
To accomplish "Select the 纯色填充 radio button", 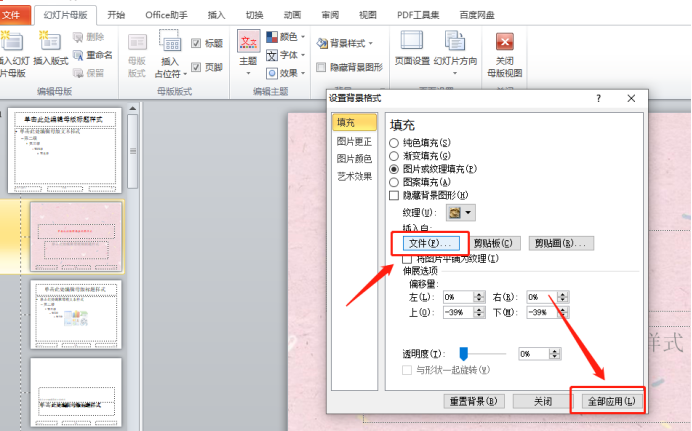I will point(394,143).
